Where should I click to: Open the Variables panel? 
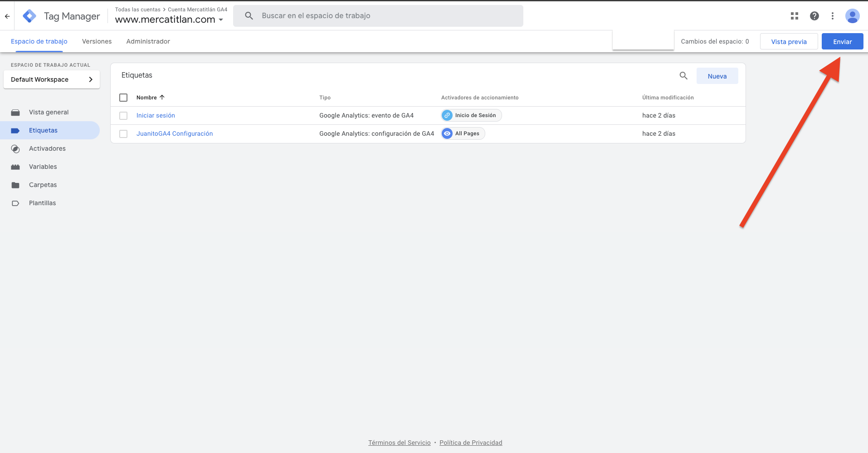[43, 167]
